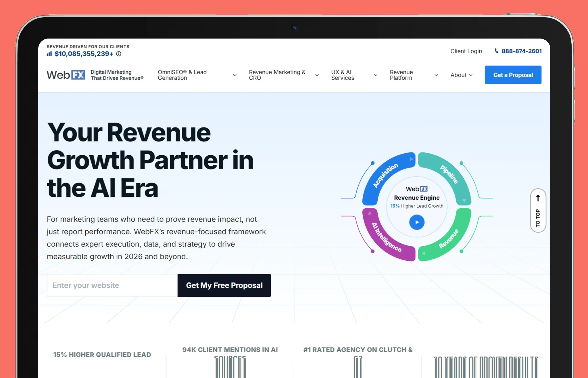Click the Digital Marketing That Drives Revenue tagline

[x=117, y=75]
